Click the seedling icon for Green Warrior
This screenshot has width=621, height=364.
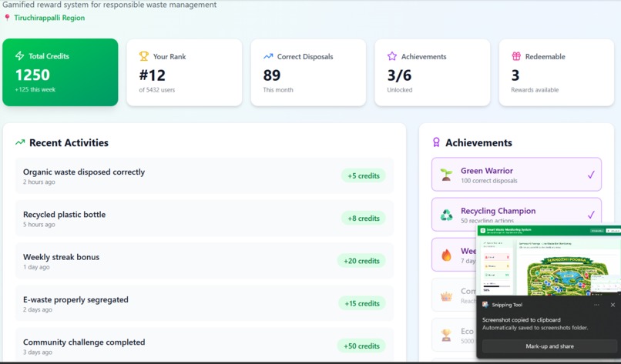pos(446,175)
